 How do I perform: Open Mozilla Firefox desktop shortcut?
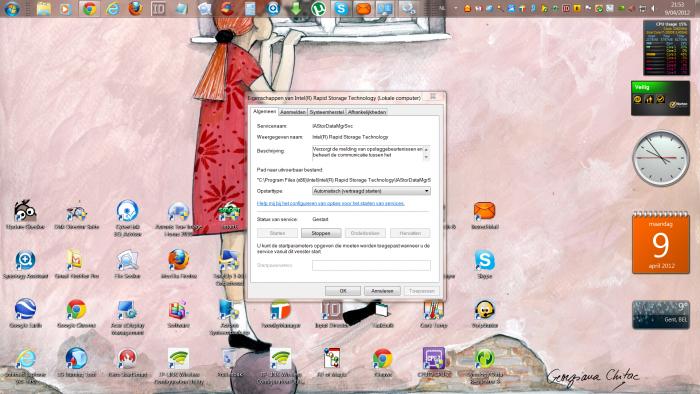(x=179, y=264)
